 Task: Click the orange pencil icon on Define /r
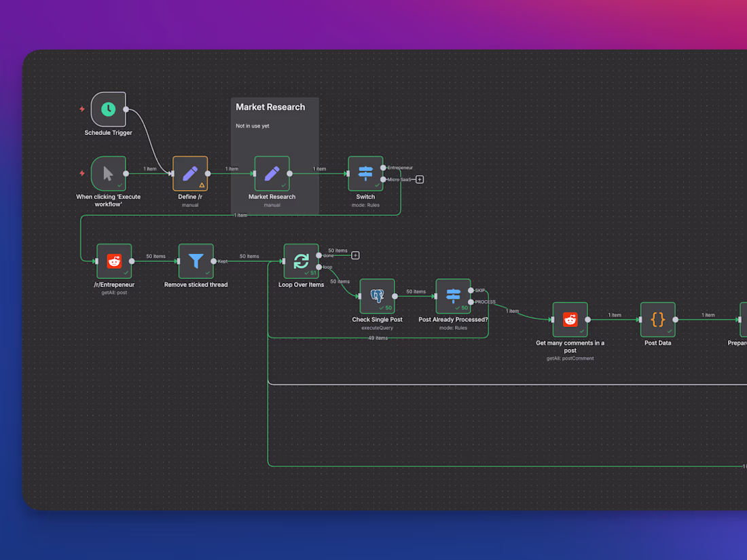point(190,173)
